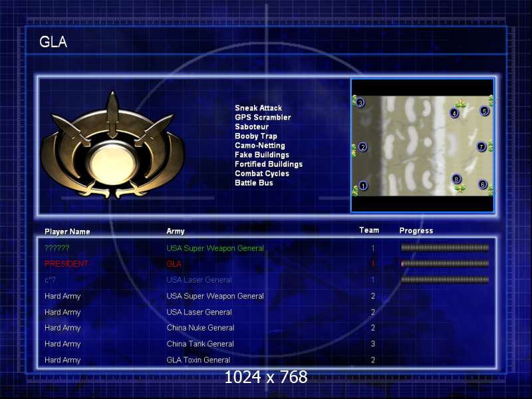Select the green ?????? player name
The height and width of the screenshot is (399, 532).
pos(57,248)
